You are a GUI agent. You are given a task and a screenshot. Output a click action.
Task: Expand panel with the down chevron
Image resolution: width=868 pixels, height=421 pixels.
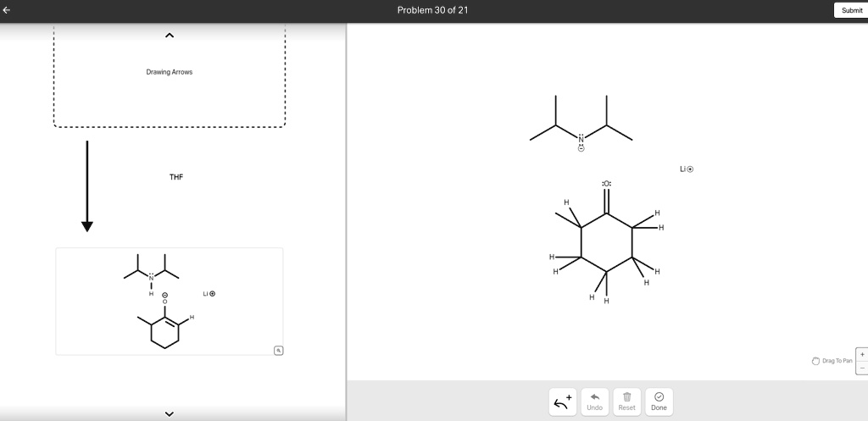pyautogui.click(x=170, y=414)
